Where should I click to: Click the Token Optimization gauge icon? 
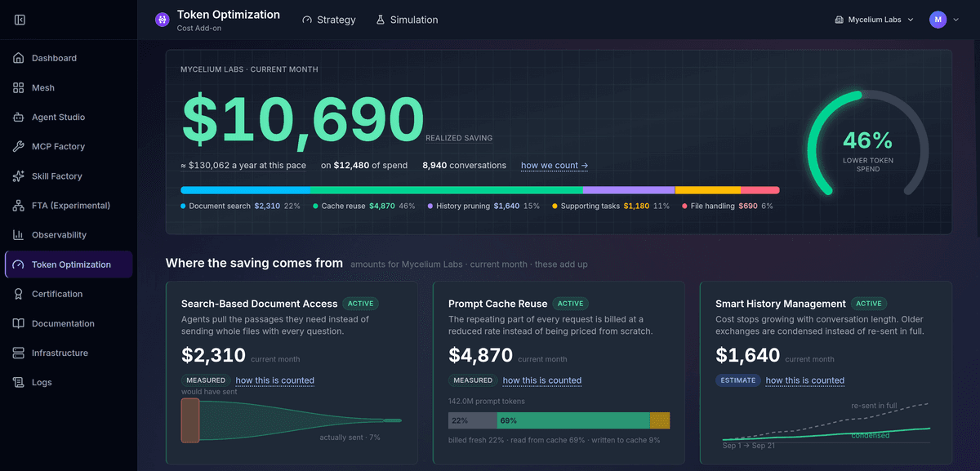(x=19, y=264)
